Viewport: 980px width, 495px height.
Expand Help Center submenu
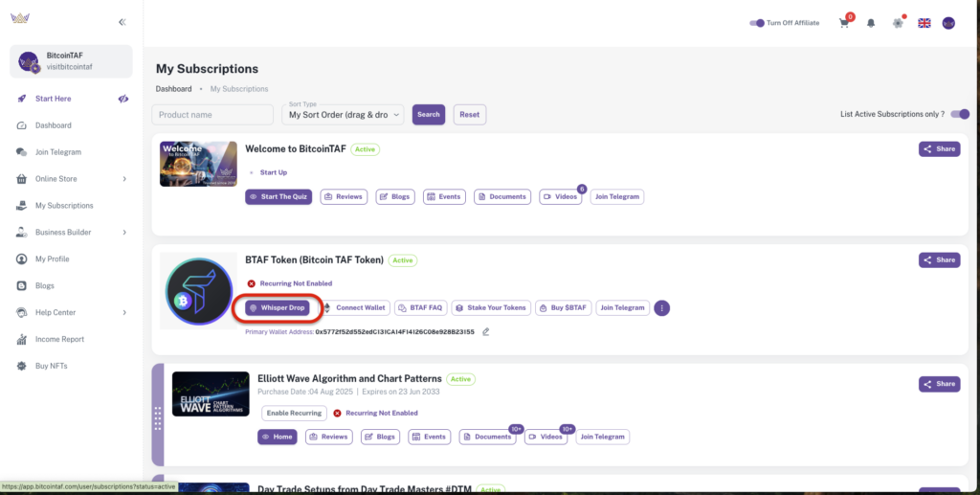point(124,312)
